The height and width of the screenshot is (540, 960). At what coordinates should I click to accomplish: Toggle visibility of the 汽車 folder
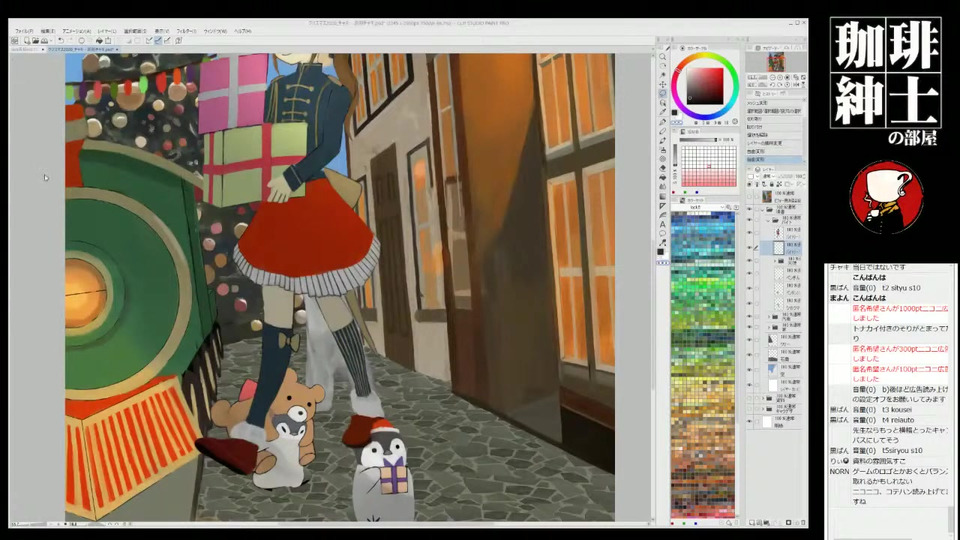point(749,317)
